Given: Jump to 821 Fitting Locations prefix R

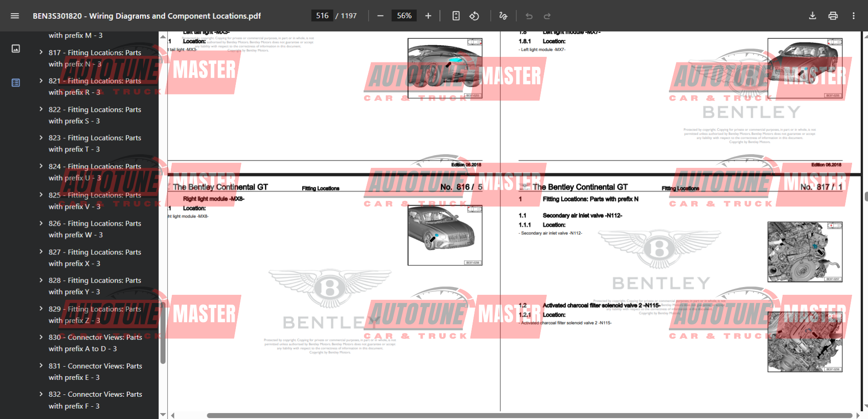Looking at the screenshot, I should tap(95, 86).
